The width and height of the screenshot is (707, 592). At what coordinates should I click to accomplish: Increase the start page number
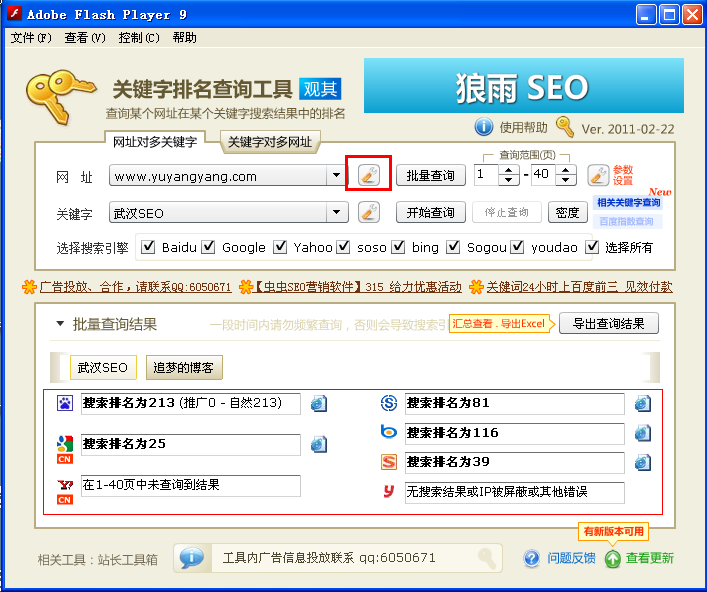(509, 170)
